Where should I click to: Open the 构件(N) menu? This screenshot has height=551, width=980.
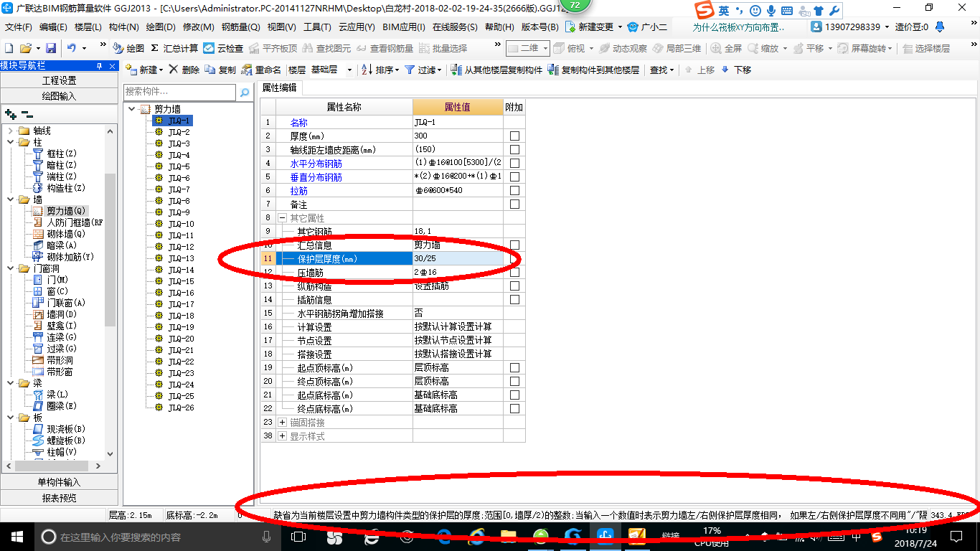click(x=123, y=27)
